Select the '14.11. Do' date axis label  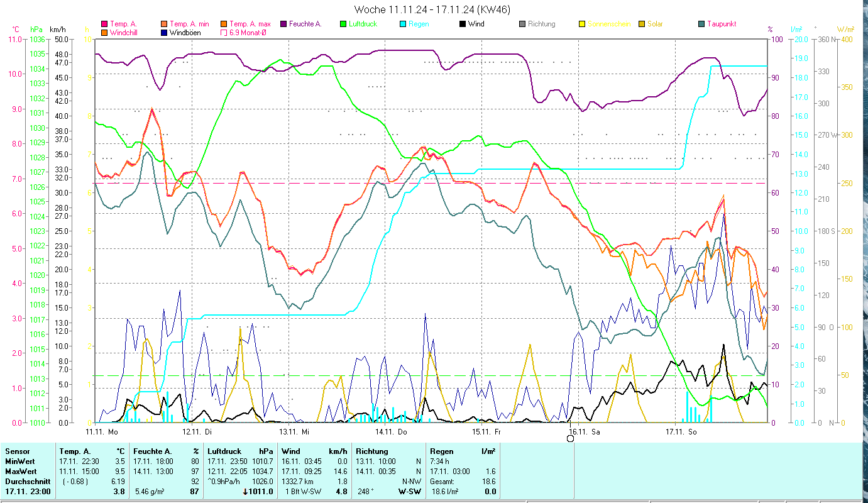(x=391, y=432)
